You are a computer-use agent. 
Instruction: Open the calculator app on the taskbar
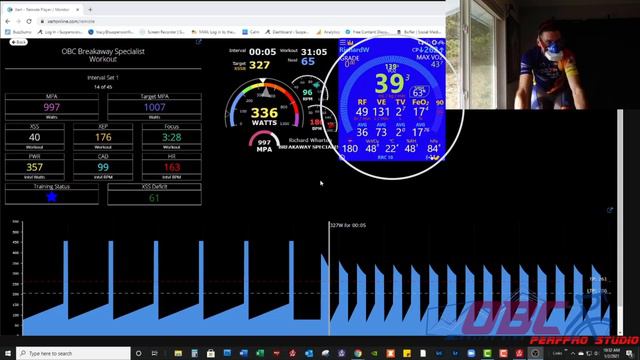[195, 353]
